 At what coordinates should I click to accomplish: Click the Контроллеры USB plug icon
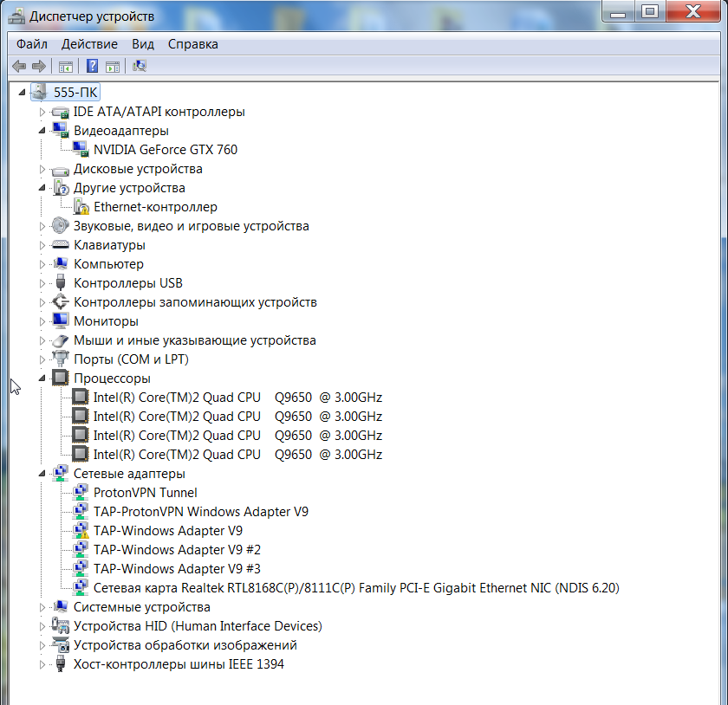click(60, 282)
